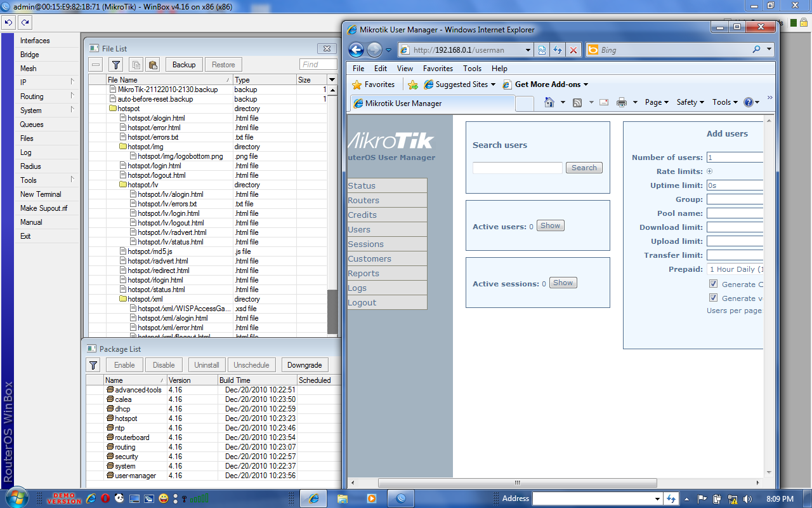This screenshot has width=812, height=508.
Task: Click the File List remove (minus) button
Action: (96, 64)
